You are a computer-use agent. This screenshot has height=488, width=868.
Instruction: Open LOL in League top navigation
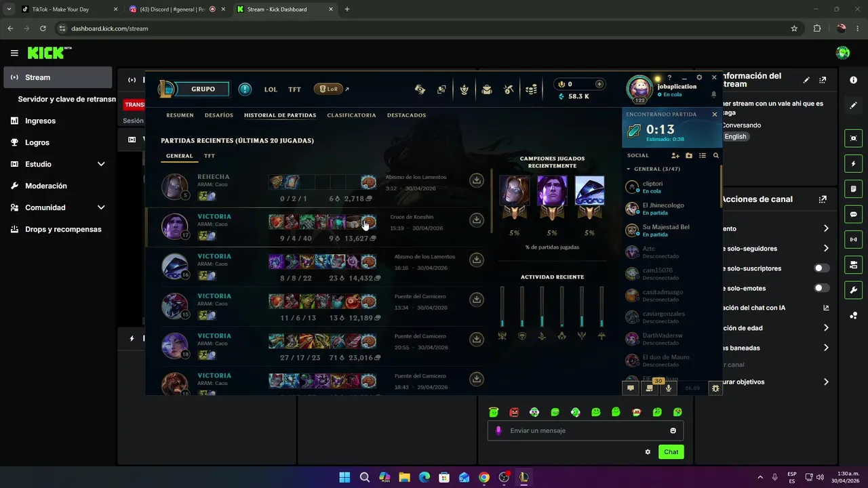click(271, 89)
